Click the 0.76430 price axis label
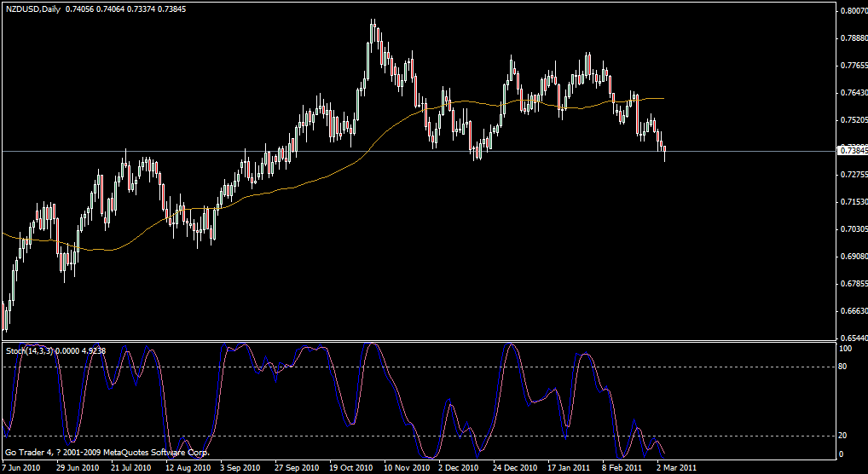 (853, 92)
